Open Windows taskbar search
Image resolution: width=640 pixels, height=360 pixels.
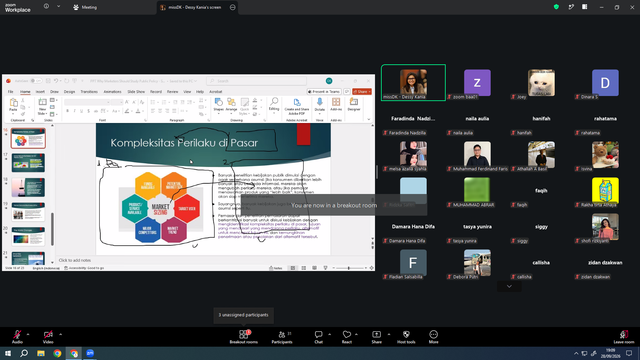24,353
